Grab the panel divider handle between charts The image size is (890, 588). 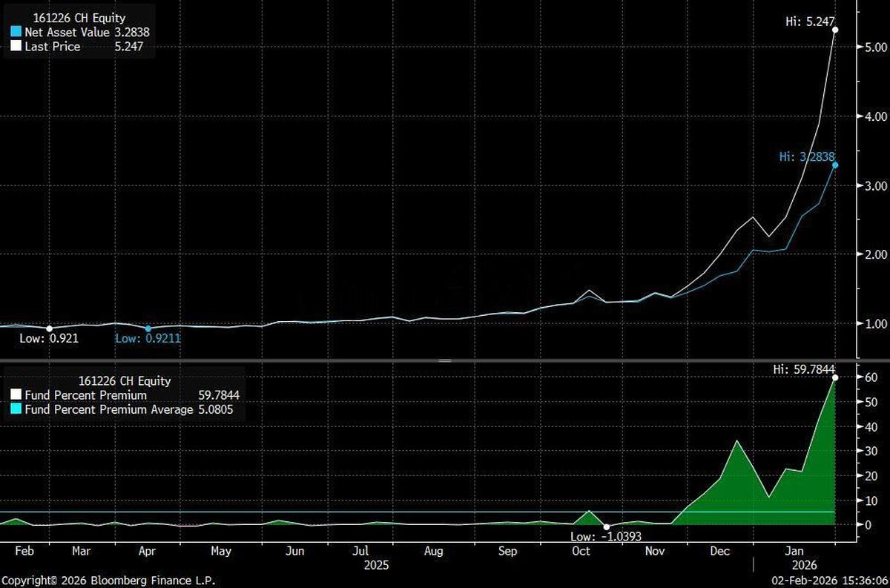(445, 360)
